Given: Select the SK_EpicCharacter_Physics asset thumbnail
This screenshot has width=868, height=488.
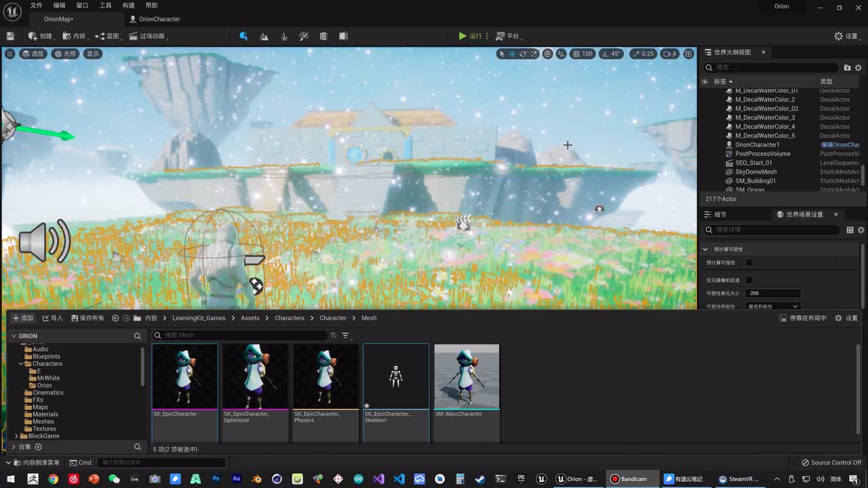Looking at the screenshot, I should pos(325,377).
